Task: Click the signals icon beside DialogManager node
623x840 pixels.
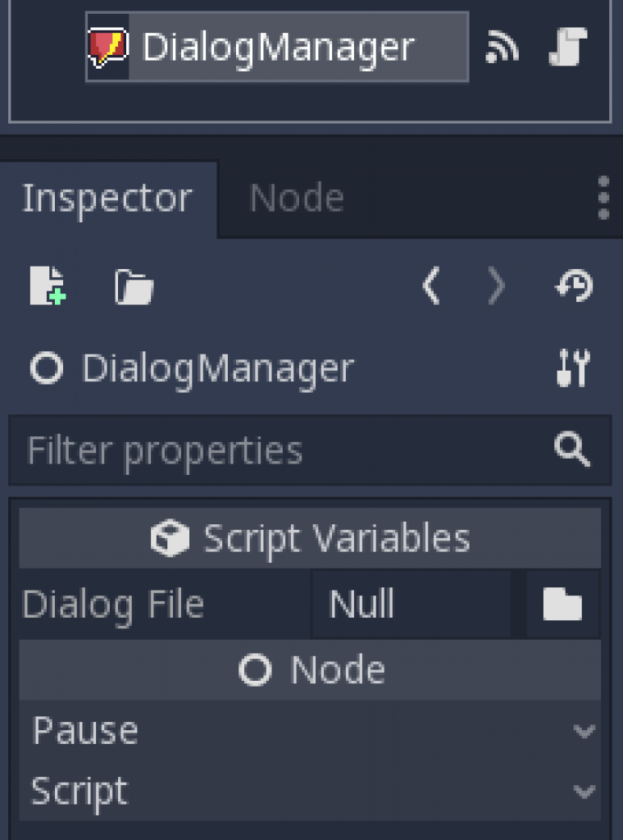Action: coord(502,47)
